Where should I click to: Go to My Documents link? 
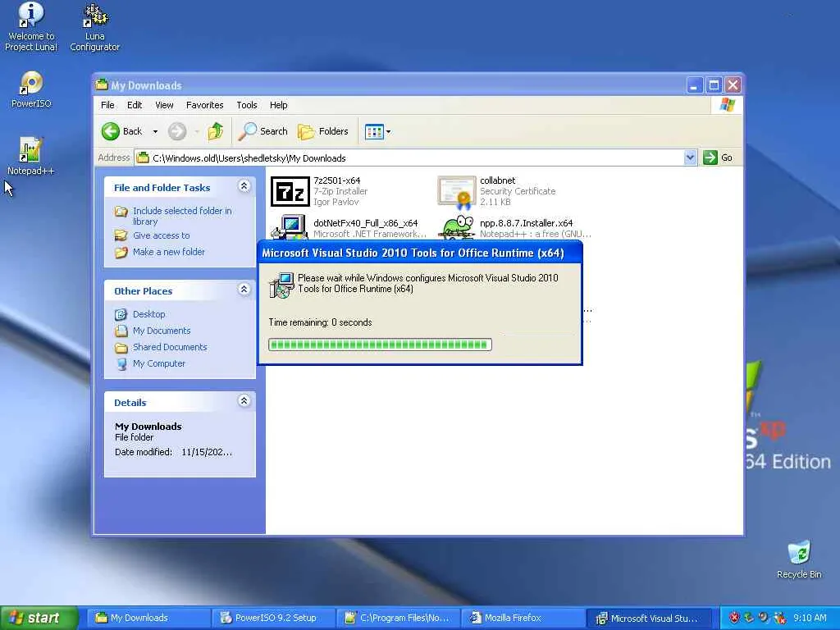162,331
